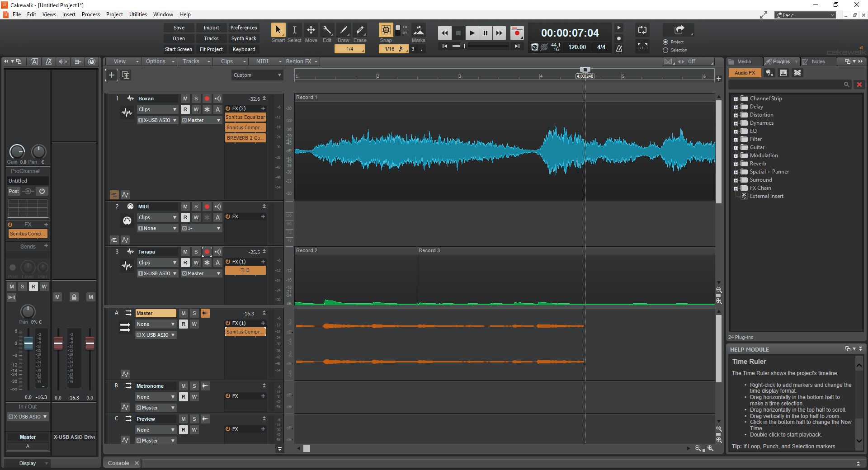
Task: Select the Move tool
Action: point(311,30)
